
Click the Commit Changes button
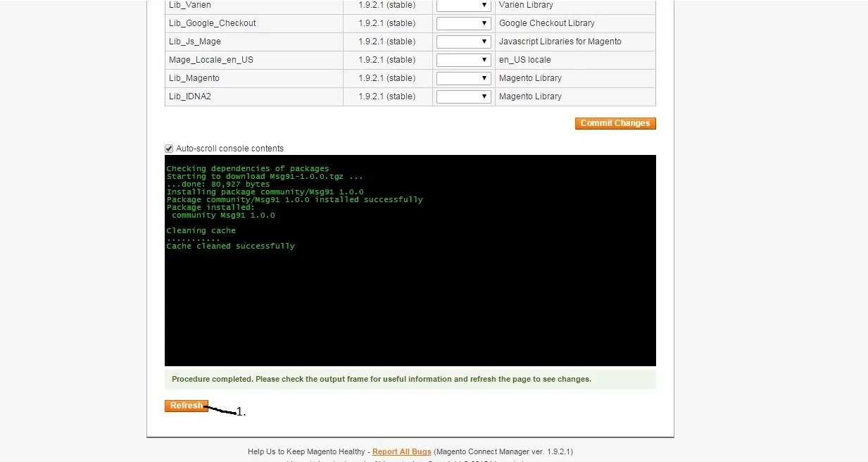[615, 123]
